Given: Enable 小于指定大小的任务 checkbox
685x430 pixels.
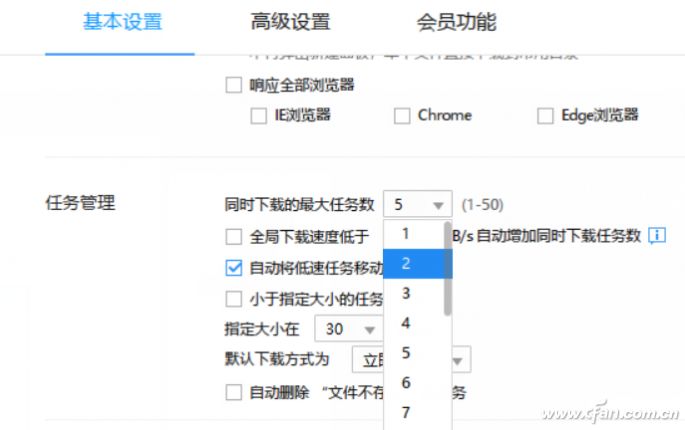Looking at the screenshot, I should point(234,299).
